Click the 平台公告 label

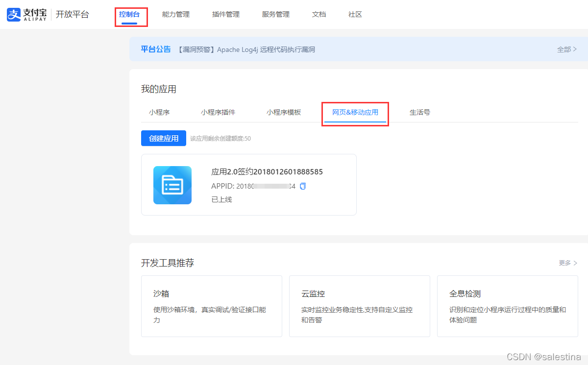(156, 49)
